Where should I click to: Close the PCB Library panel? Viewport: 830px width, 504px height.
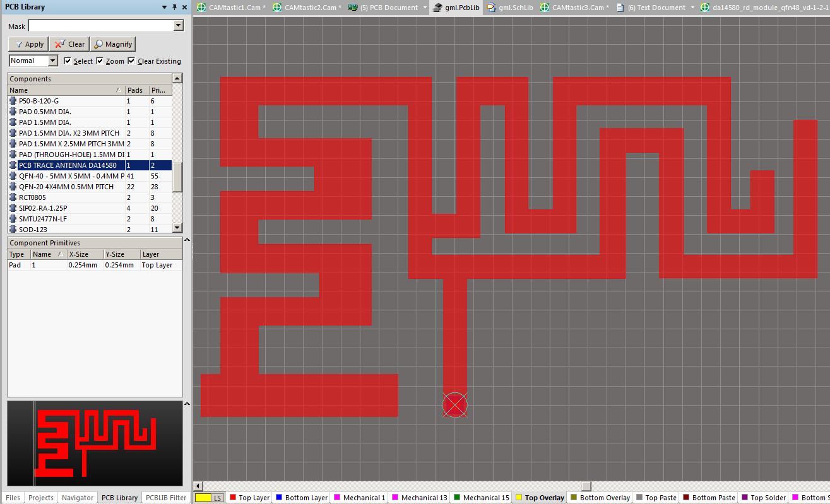(x=184, y=7)
